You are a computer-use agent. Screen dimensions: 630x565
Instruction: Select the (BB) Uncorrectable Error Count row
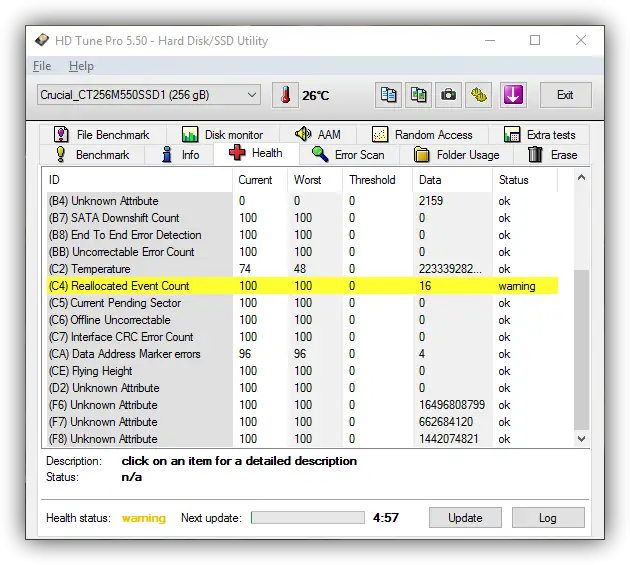(x=302, y=252)
